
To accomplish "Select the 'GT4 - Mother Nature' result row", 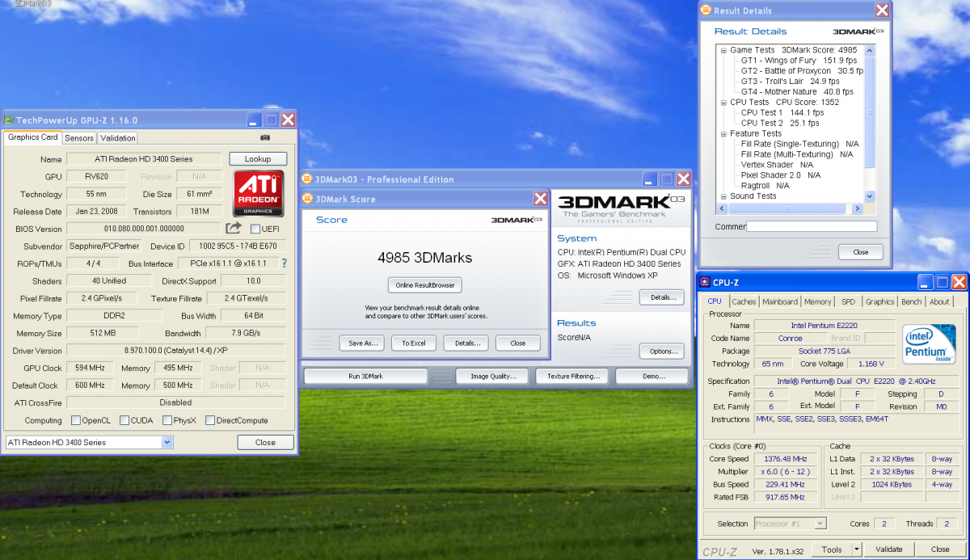I will [797, 92].
